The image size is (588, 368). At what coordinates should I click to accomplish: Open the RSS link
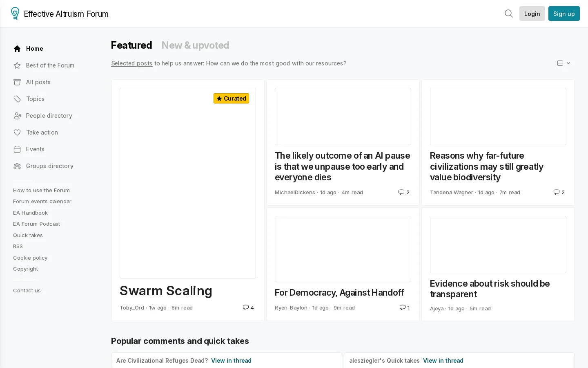(18, 246)
